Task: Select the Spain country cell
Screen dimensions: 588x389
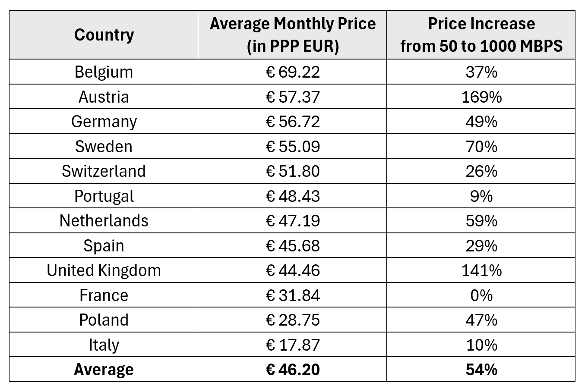Action: coord(104,245)
